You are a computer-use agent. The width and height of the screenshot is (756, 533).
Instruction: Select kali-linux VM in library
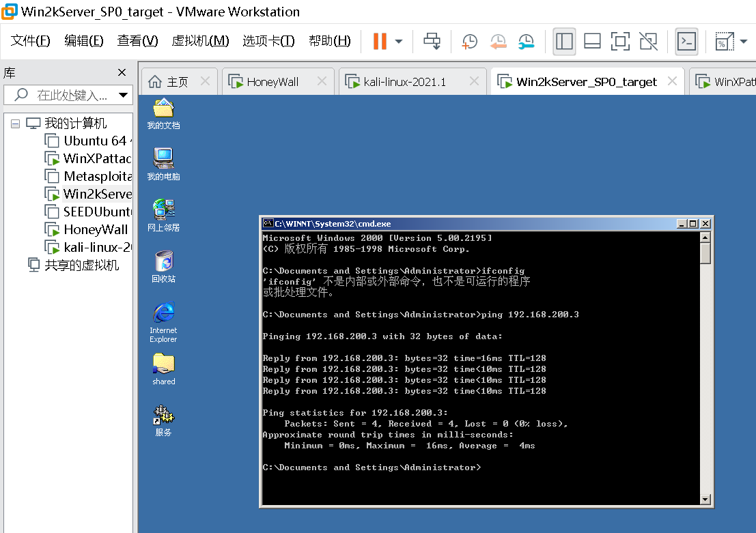pyautogui.click(x=88, y=247)
